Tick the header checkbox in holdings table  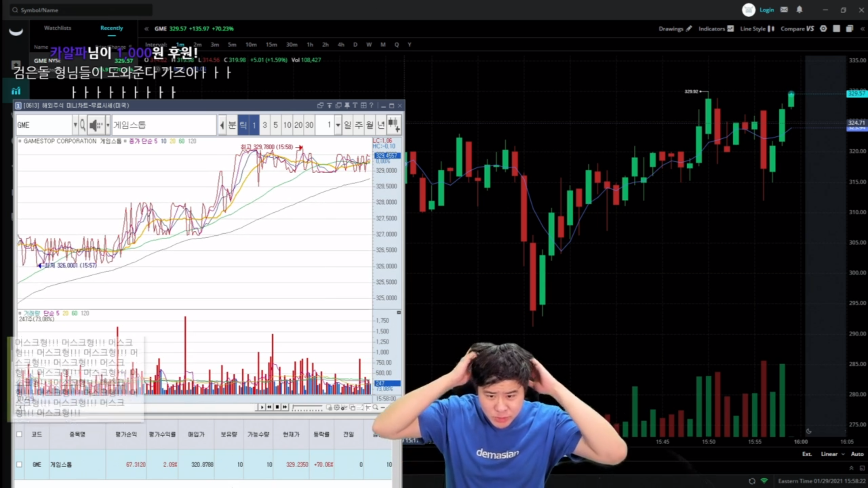(19, 434)
